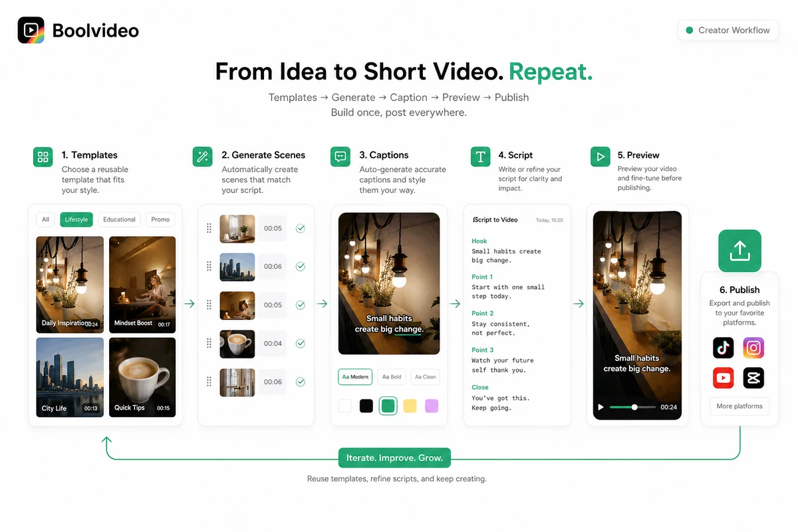Image resolution: width=798 pixels, height=532 pixels.
Task: Pick the green caption color swatch
Action: (x=388, y=406)
